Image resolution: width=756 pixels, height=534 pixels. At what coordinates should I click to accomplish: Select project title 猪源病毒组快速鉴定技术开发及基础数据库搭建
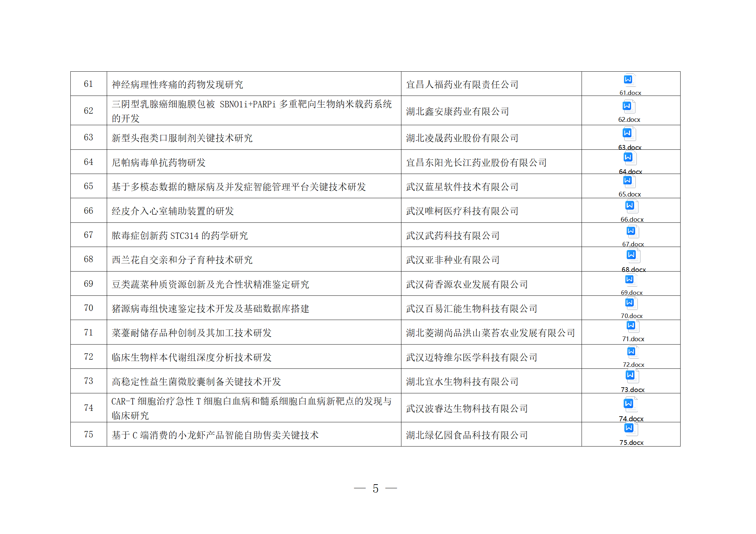click(x=210, y=309)
